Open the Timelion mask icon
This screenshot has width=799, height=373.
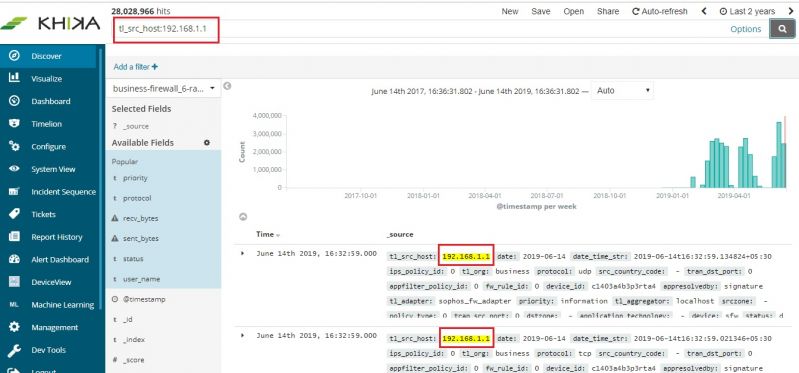[x=14, y=123]
